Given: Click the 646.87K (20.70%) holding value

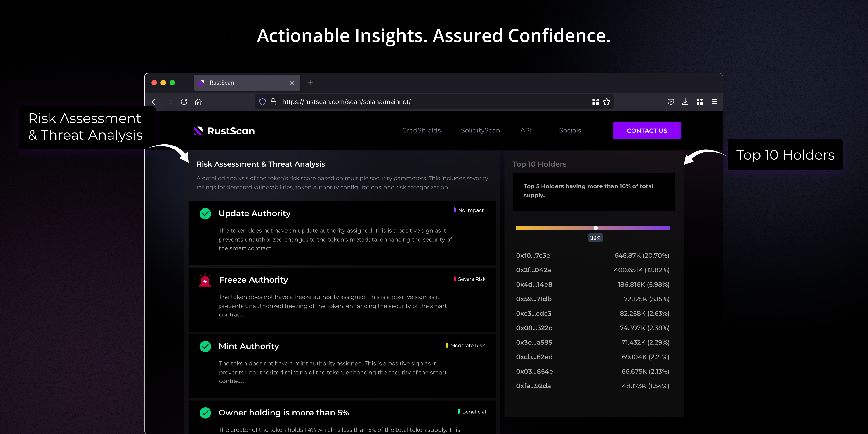Looking at the screenshot, I should (642, 255).
